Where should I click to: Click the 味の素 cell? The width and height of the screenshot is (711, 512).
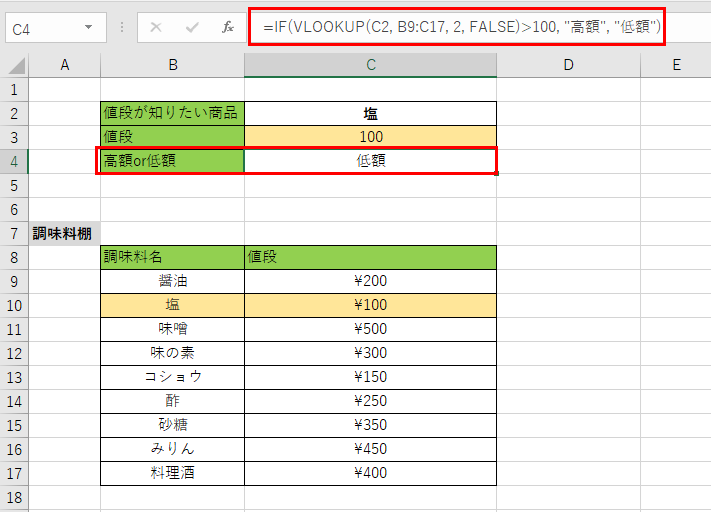tap(172, 353)
